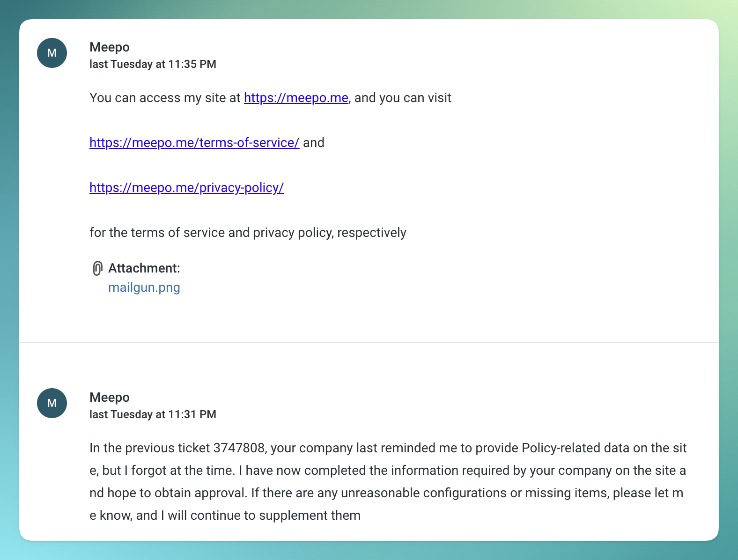Screen dimensions: 738x560
Task: Click the last line "supplement them" text
Action: point(310,516)
